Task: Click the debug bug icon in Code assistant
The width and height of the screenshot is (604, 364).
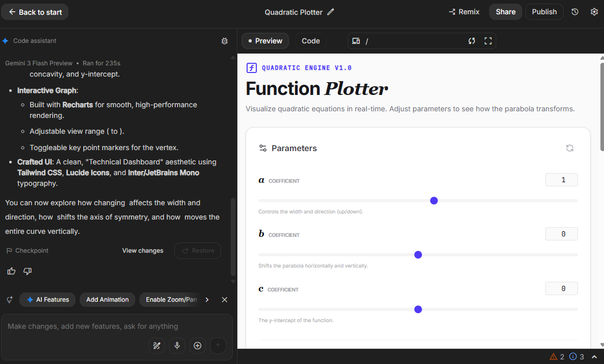Action: [225, 41]
